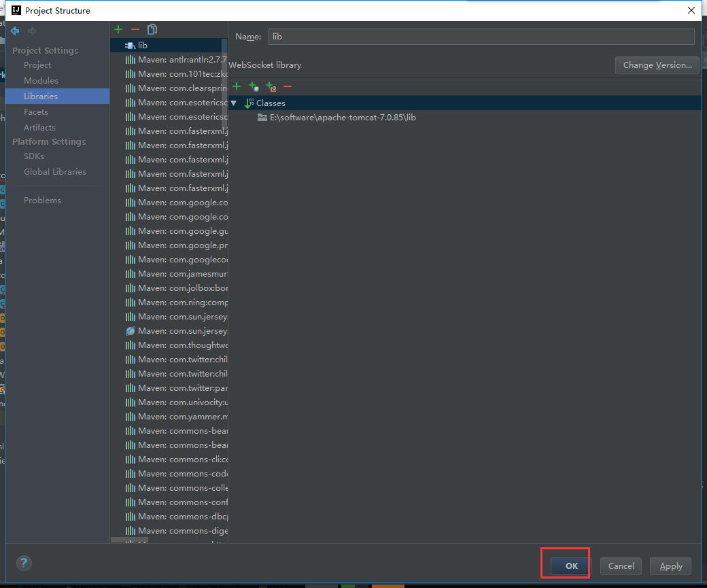Click the Change Version button

(657, 65)
